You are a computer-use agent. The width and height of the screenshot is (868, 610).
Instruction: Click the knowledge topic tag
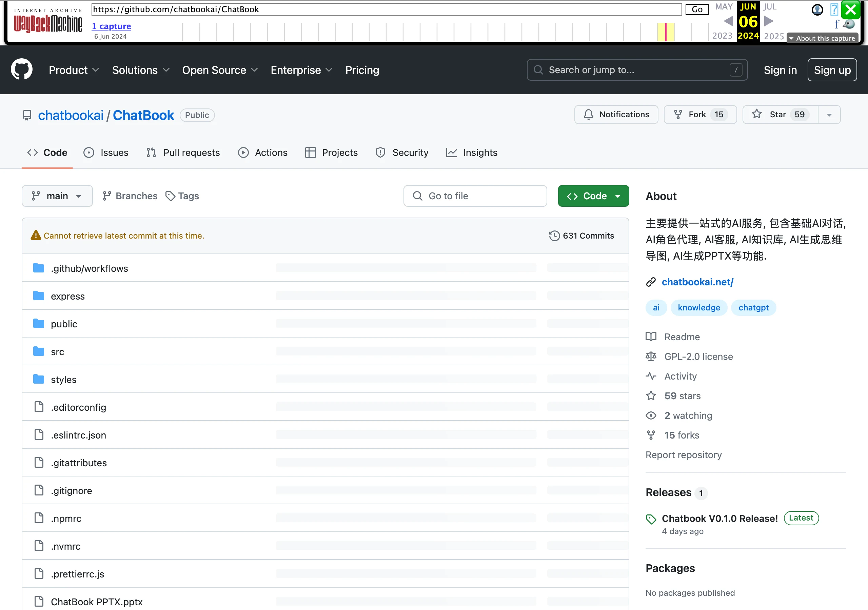[698, 308]
